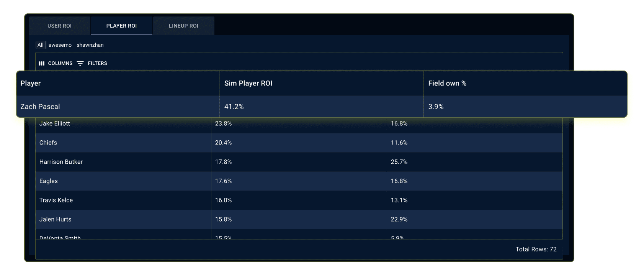Click the filter lines icon
The height and width of the screenshot is (276, 644).
(80, 63)
